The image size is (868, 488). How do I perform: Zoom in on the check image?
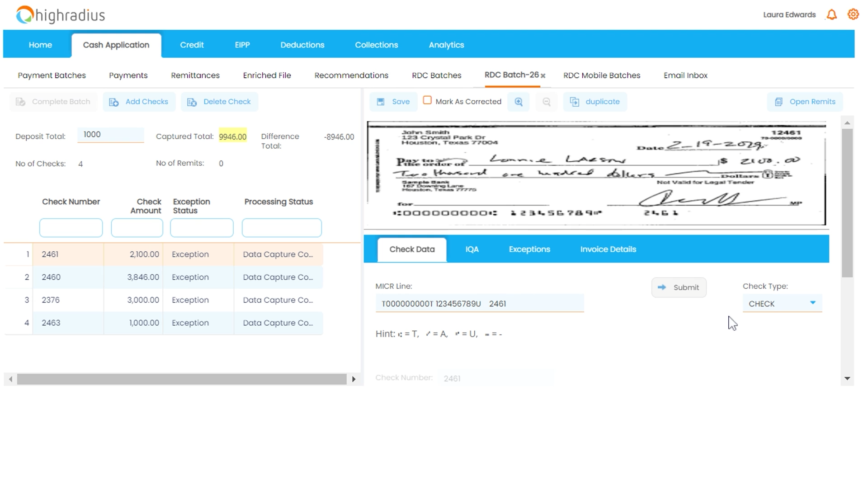(519, 102)
